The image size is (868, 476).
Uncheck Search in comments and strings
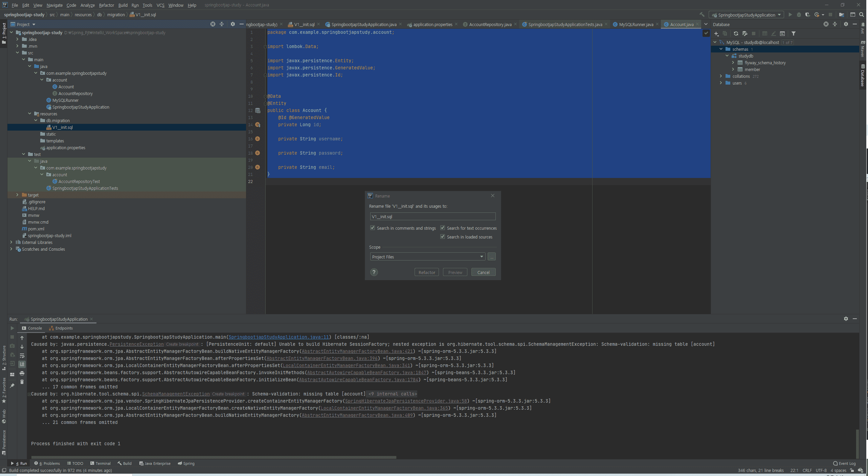pos(373,228)
